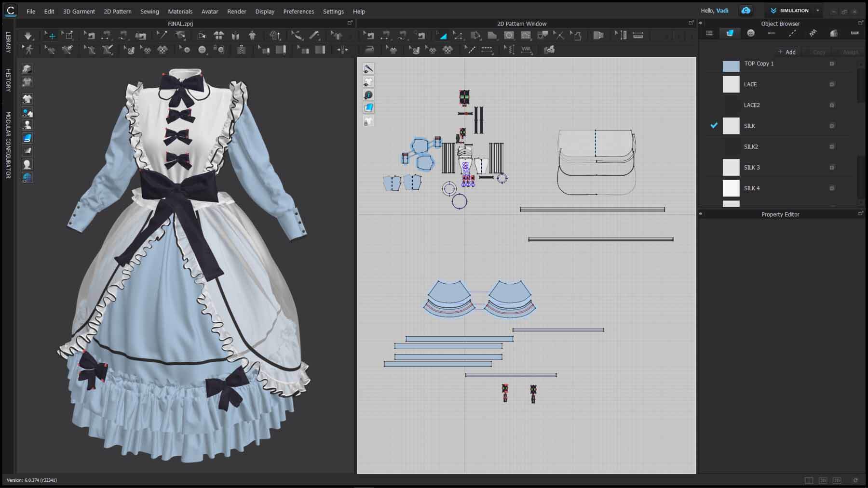Screen dimensions: 868x488
Task: Open the SIMULATION mode dropdown arrow
Action: [818, 11]
